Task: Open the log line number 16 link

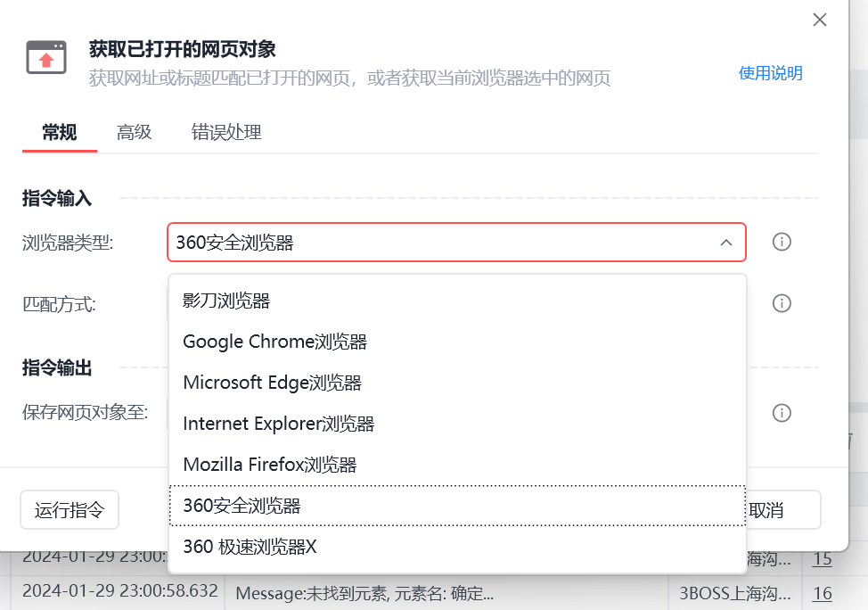Action: click(822, 593)
